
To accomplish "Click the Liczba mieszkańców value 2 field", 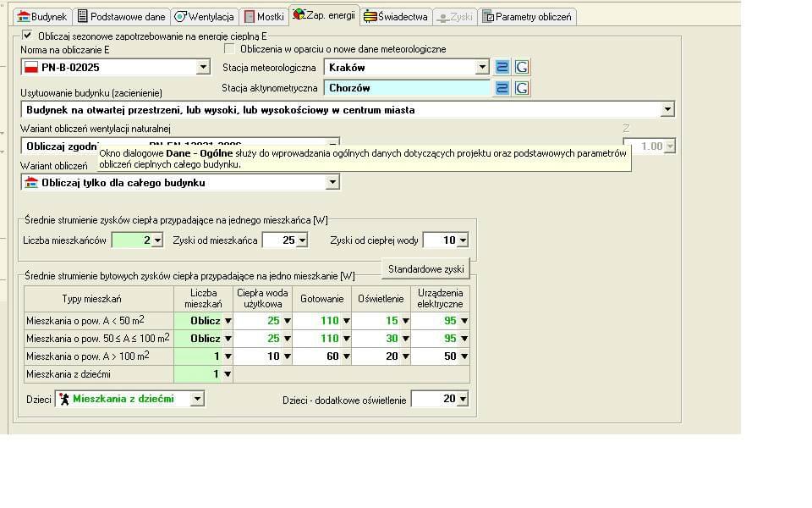I will [x=133, y=240].
